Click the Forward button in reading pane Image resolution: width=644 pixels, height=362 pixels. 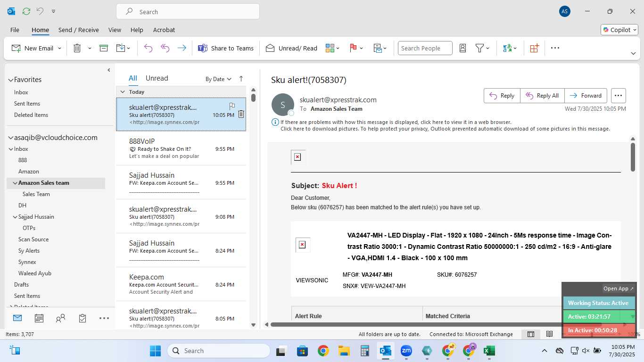[x=586, y=96]
